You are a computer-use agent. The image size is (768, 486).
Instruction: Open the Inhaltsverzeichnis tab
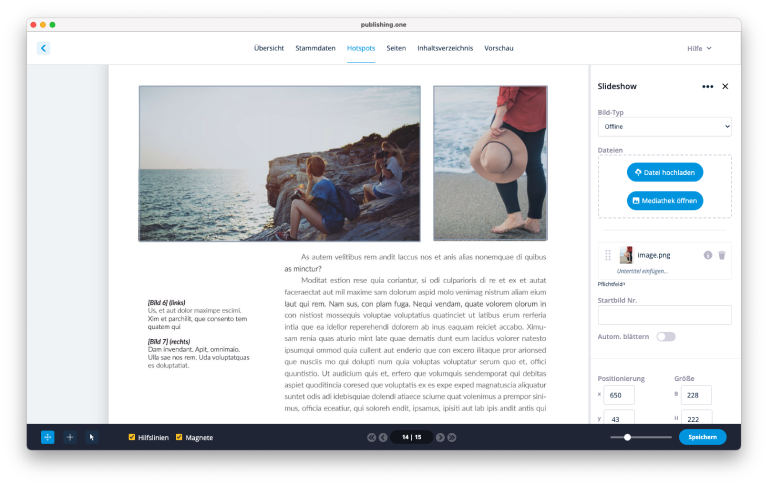coord(445,48)
